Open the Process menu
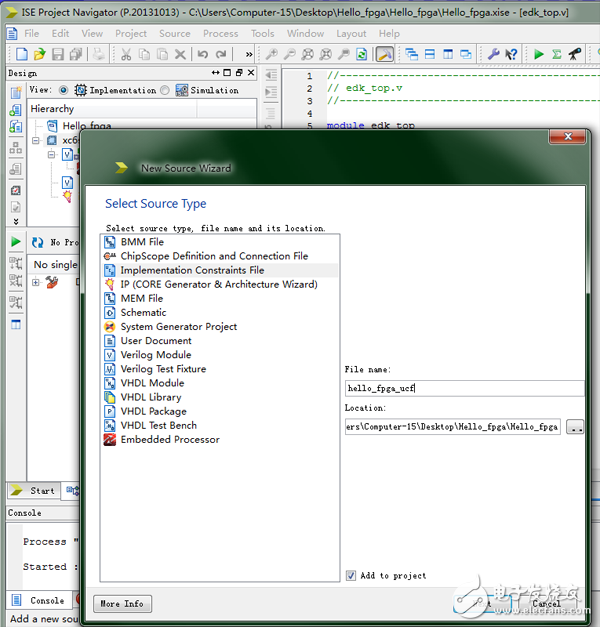The width and height of the screenshot is (600, 627). 220,33
